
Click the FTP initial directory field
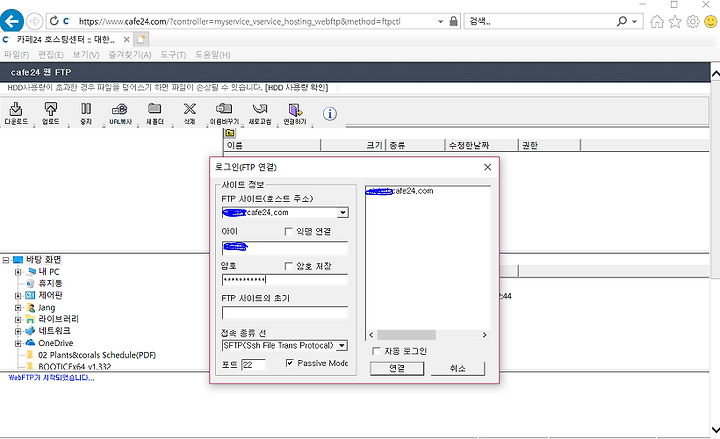click(x=285, y=313)
